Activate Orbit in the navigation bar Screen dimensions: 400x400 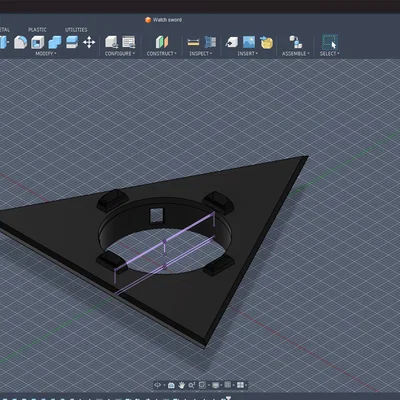(x=158, y=385)
